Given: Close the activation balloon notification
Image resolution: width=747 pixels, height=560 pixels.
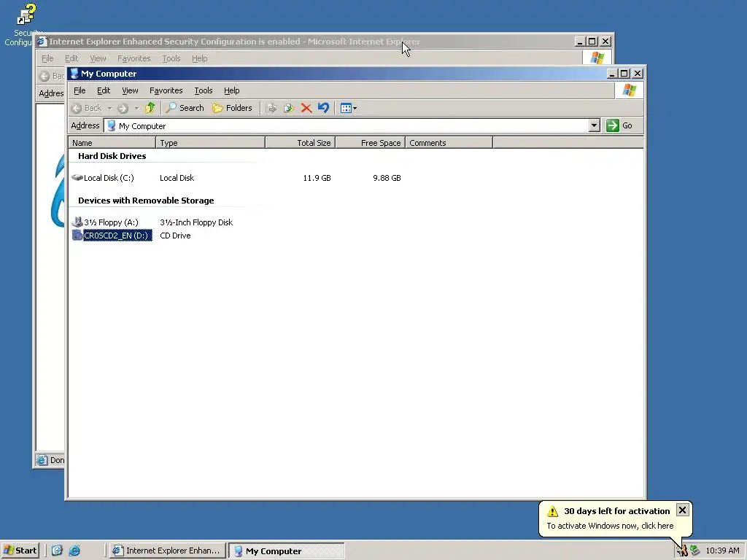Looking at the screenshot, I should (x=682, y=510).
